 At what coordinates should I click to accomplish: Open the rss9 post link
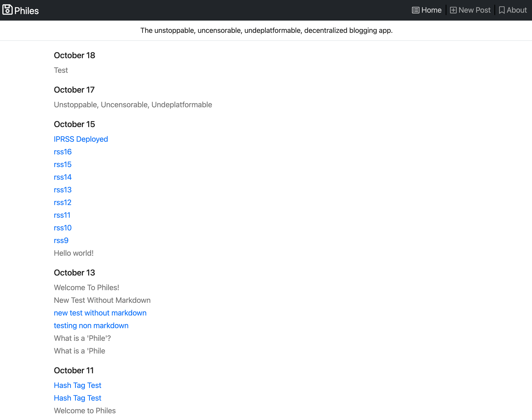61,240
